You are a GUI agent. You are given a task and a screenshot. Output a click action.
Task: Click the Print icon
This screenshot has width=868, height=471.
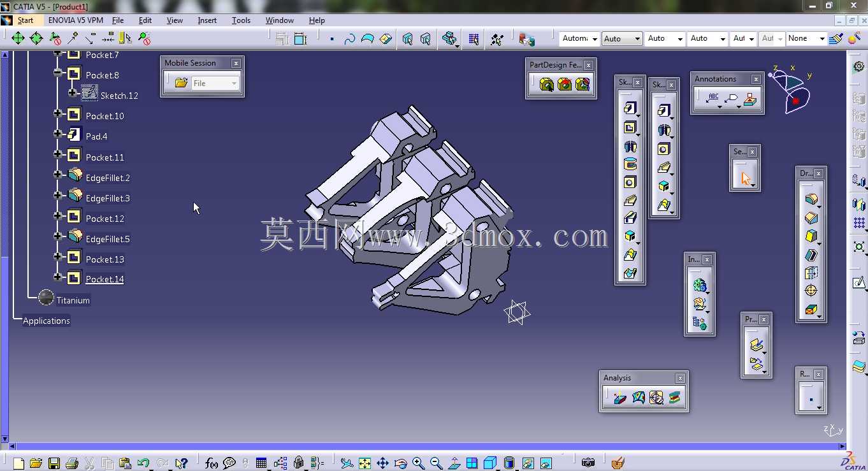[x=72, y=463]
